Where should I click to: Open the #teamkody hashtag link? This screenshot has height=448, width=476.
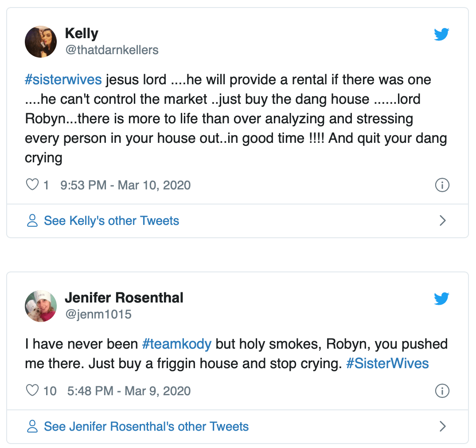[177, 344]
